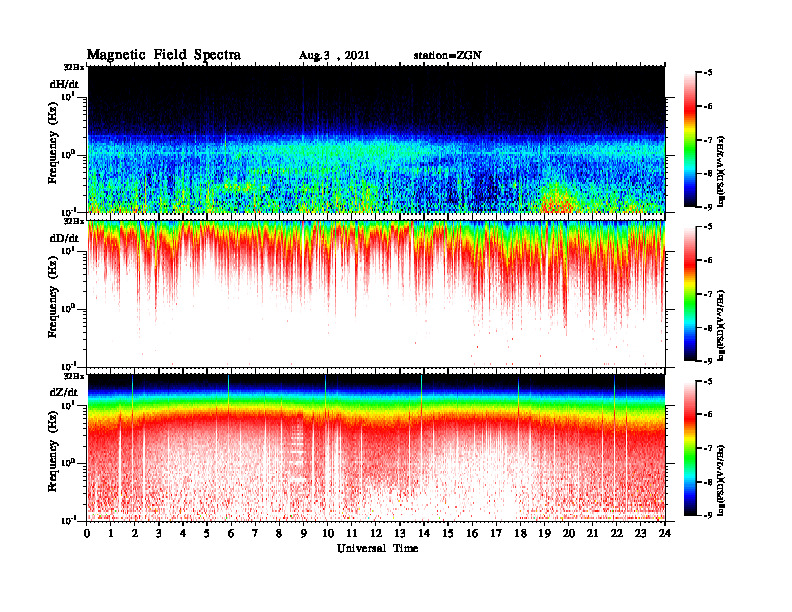This screenshot has height=612, width=792.
Task: Click the PSD units label beside the dD/dt color bar
Action: click(x=721, y=325)
